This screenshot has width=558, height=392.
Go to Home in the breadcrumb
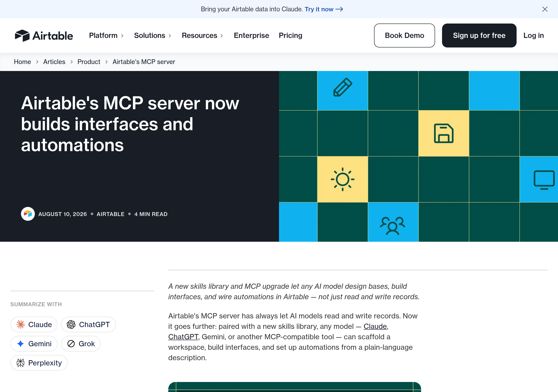click(x=22, y=62)
